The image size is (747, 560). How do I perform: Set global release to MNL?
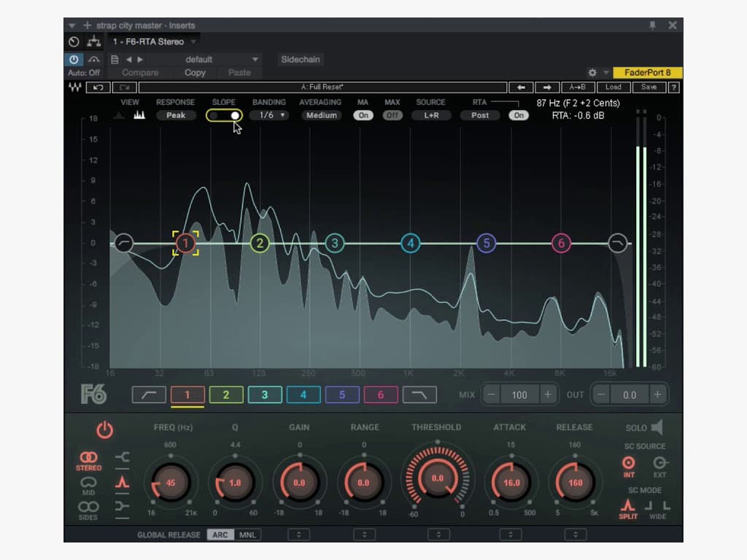[x=247, y=534]
